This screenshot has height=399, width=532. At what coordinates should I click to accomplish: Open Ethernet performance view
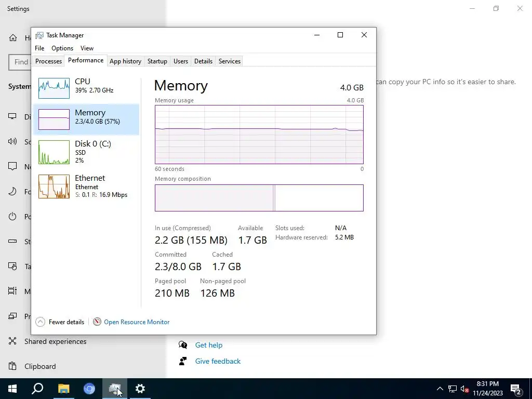pyautogui.click(x=86, y=186)
